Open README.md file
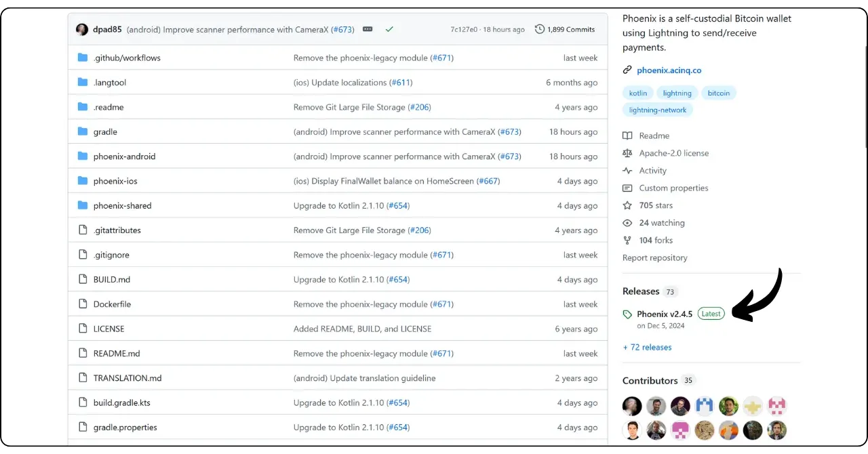 [117, 354]
